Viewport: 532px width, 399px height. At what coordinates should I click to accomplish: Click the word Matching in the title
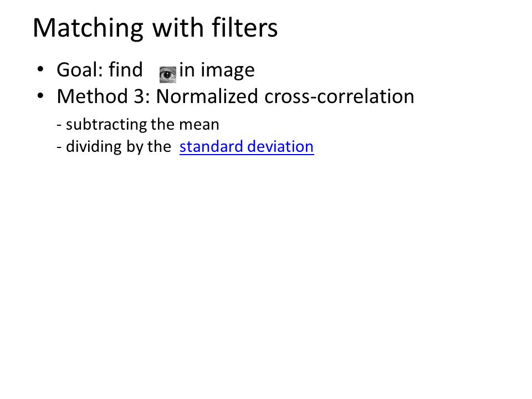coord(88,28)
